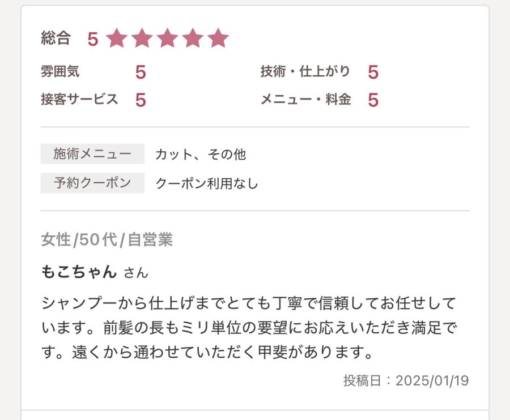
Task: Click the fourth rating star
Action: coord(193,38)
